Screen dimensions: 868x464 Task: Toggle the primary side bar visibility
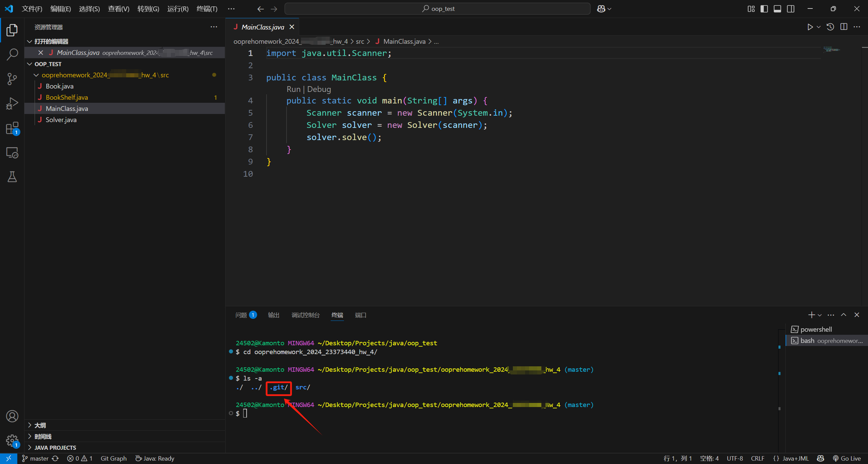(x=764, y=9)
